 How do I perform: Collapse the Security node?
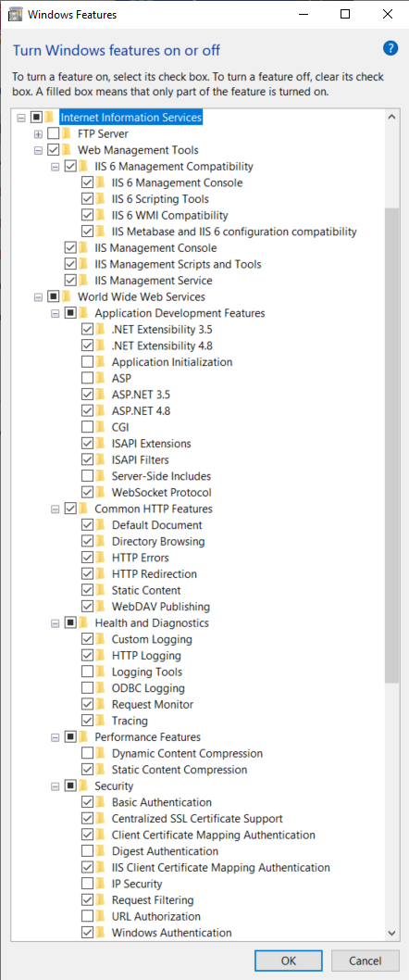point(56,785)
